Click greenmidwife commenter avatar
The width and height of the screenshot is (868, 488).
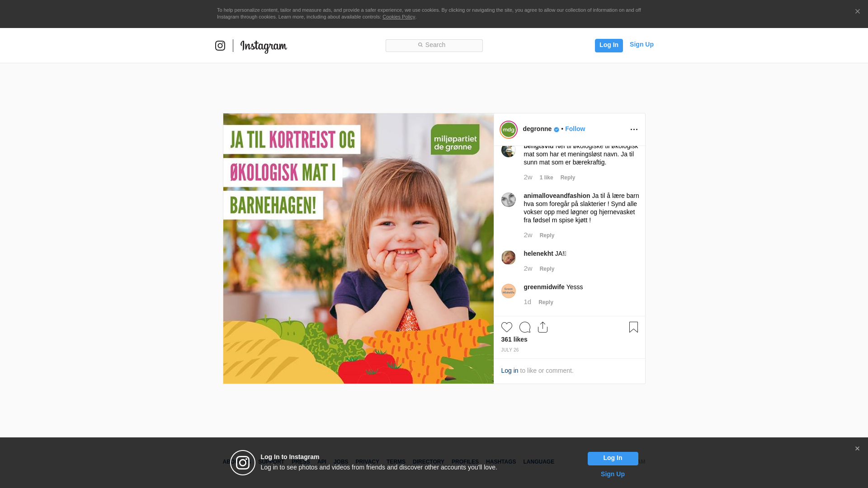[509, 291]
